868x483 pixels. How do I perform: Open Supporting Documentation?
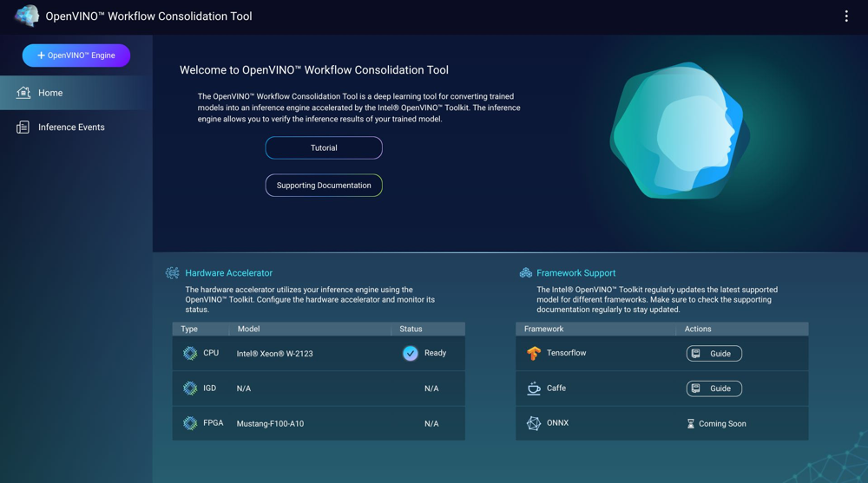coord(324,186)
